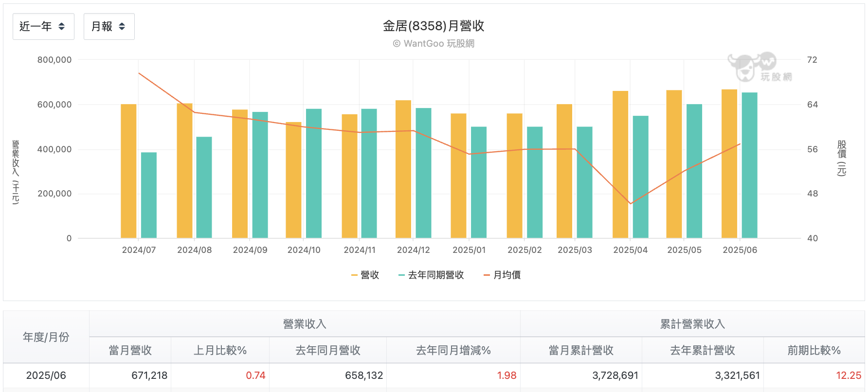Click the 2024/07 orange revenue bar

(128, 171)
